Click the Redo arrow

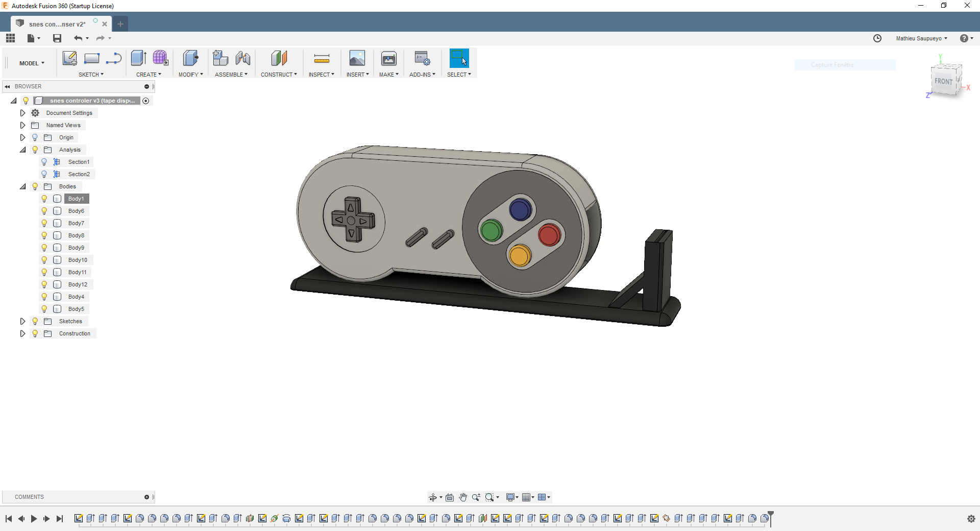click(101, 38)
